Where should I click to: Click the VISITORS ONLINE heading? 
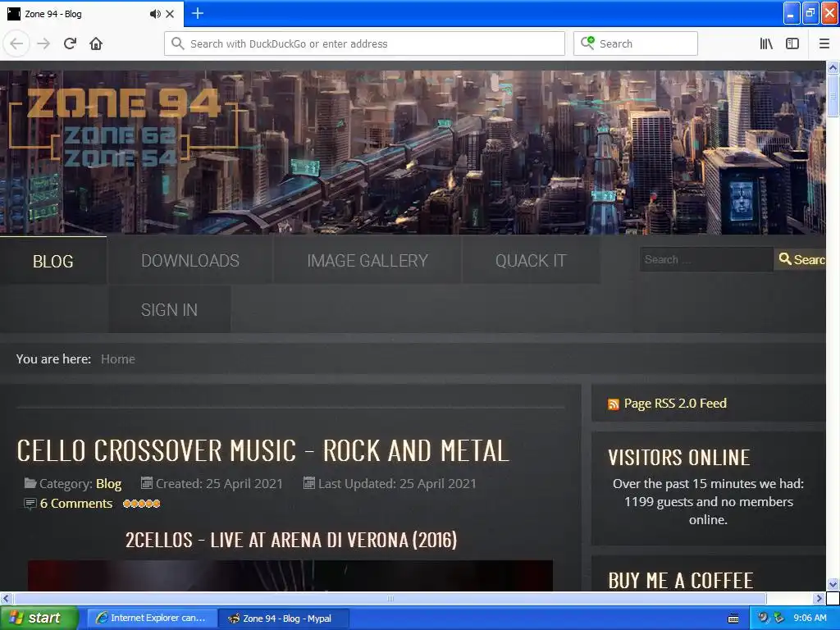pyautogui.click(x=678, y=458)
